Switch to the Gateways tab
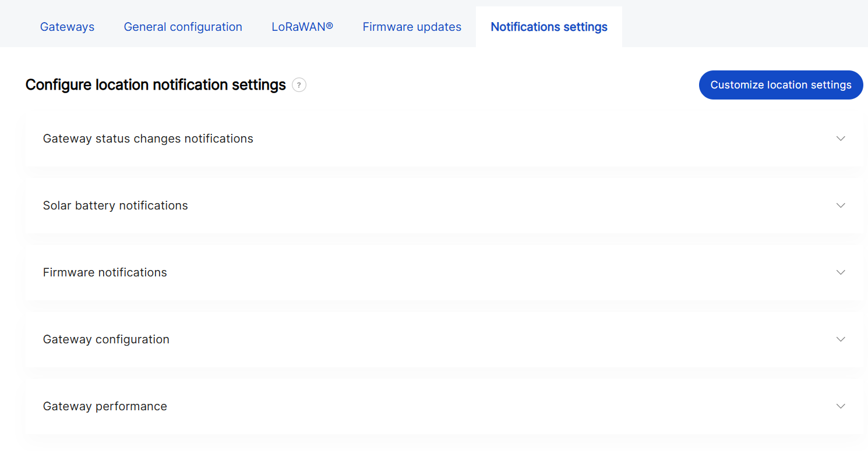 [67, 27]
